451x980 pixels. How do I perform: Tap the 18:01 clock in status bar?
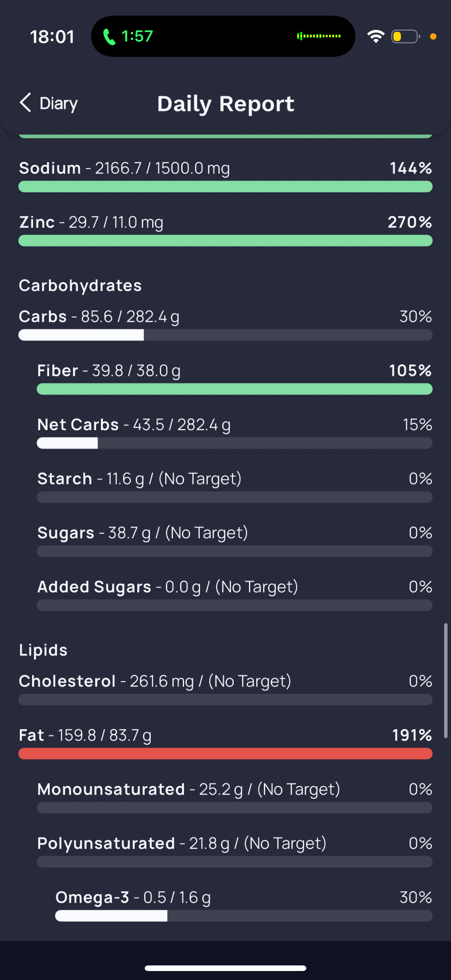(52, 37)
